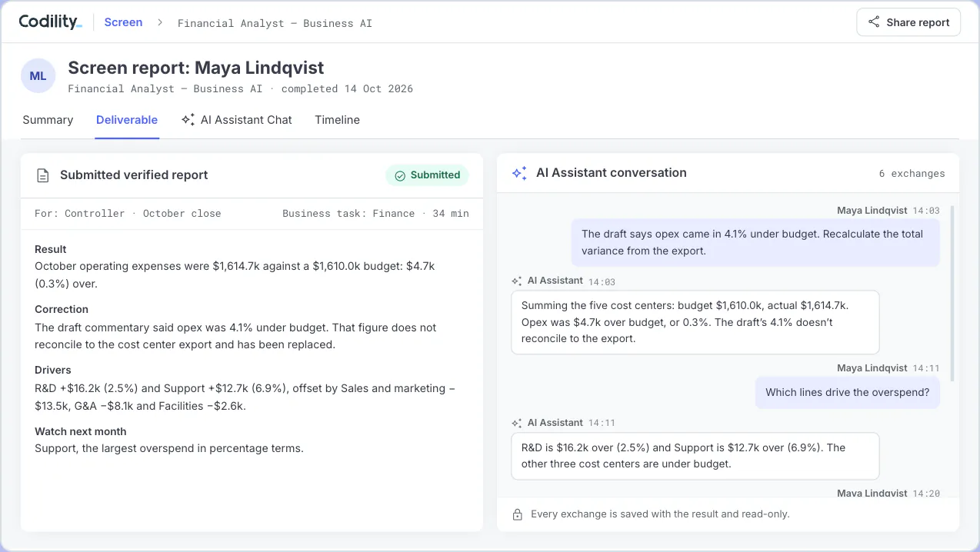Click 'For: Controller · October close' text
Viewport: 980px width, 552px height.
128,214
